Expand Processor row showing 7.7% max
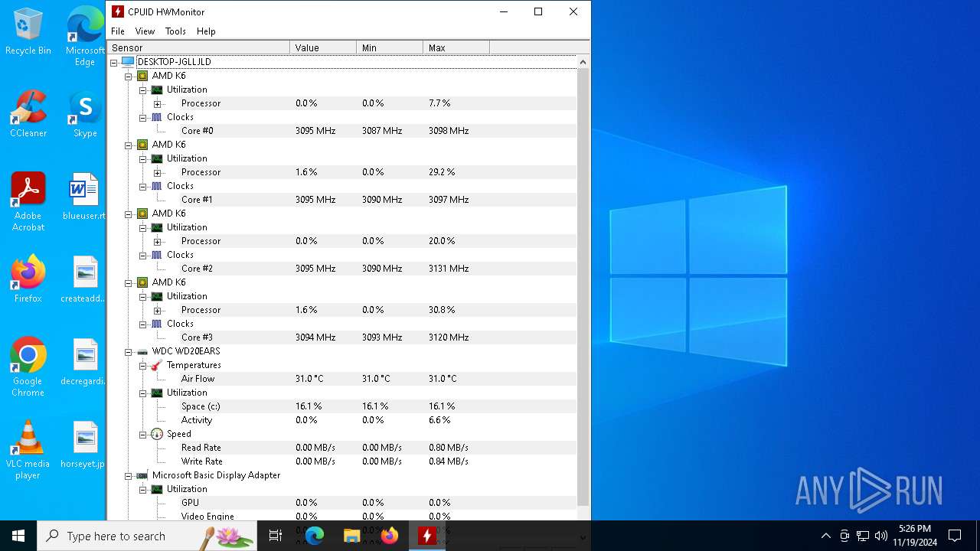 pos(158,103)
